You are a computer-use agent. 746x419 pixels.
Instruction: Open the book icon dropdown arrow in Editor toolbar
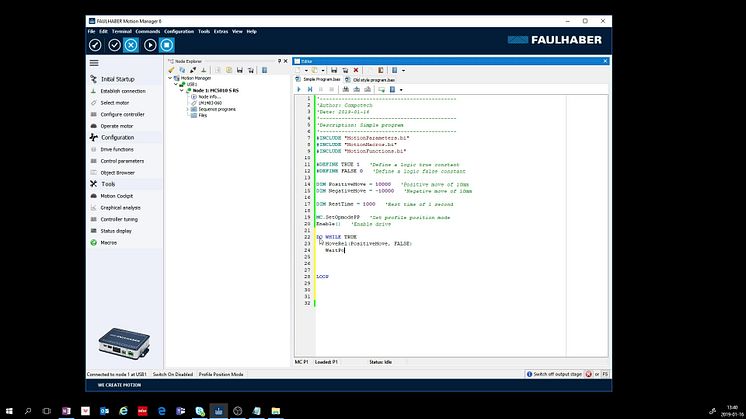point(403,70)
